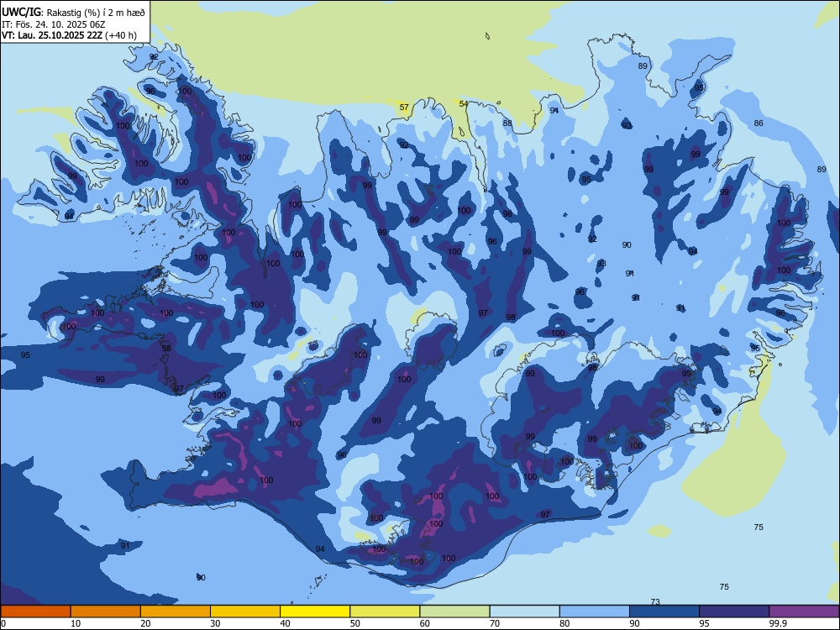
Task: Click the humidity value '91' in the southwest sea
Action: click(125, 545)
